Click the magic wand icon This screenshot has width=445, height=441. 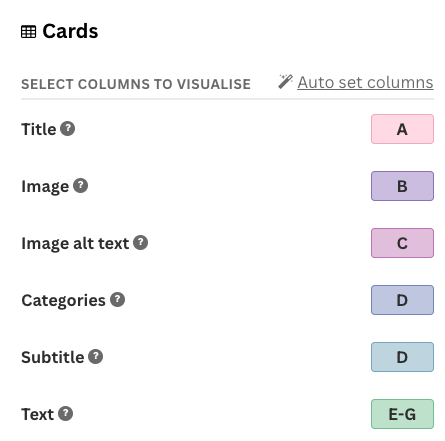(x=285, y=82)
